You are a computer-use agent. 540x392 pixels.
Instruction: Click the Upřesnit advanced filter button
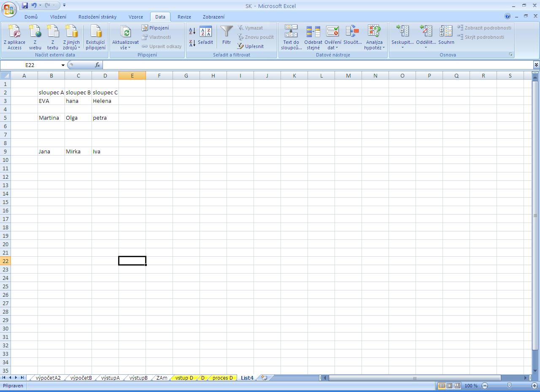[251, 46]
